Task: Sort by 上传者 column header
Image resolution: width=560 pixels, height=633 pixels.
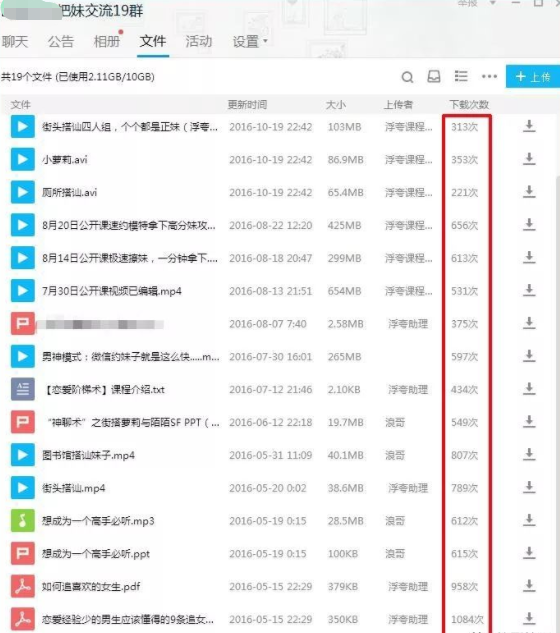Action: click(398, 105)
